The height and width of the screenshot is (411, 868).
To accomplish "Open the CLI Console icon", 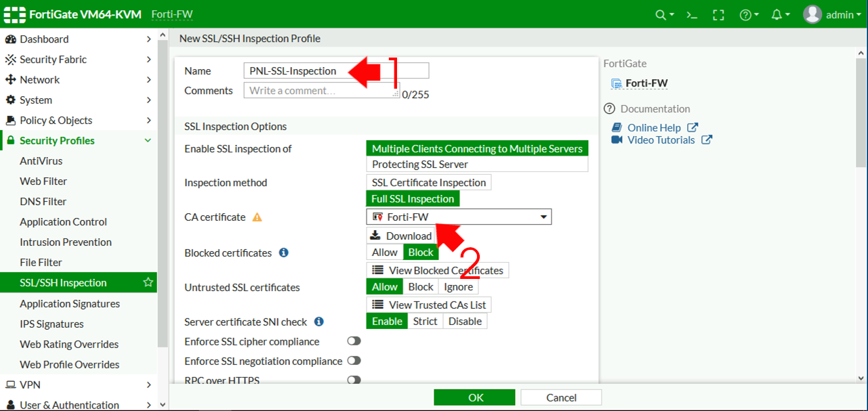I will pyautogui.click(x=691, y=14).
